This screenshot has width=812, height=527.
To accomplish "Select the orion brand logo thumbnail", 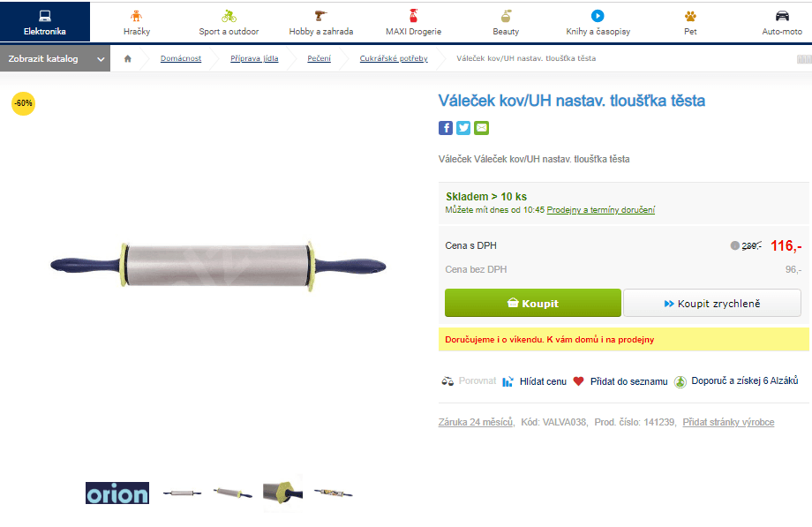I will tap(117, 493).
